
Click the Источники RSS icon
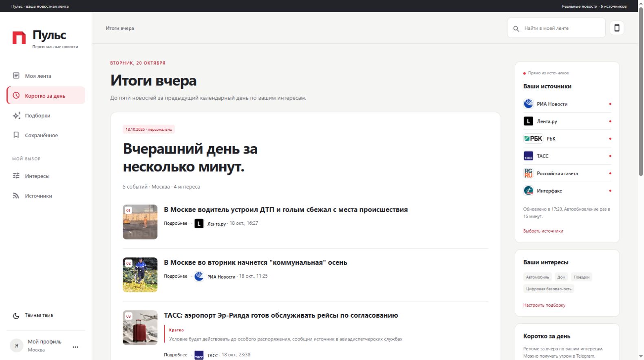pyautogui.click(x=16, y=196)
